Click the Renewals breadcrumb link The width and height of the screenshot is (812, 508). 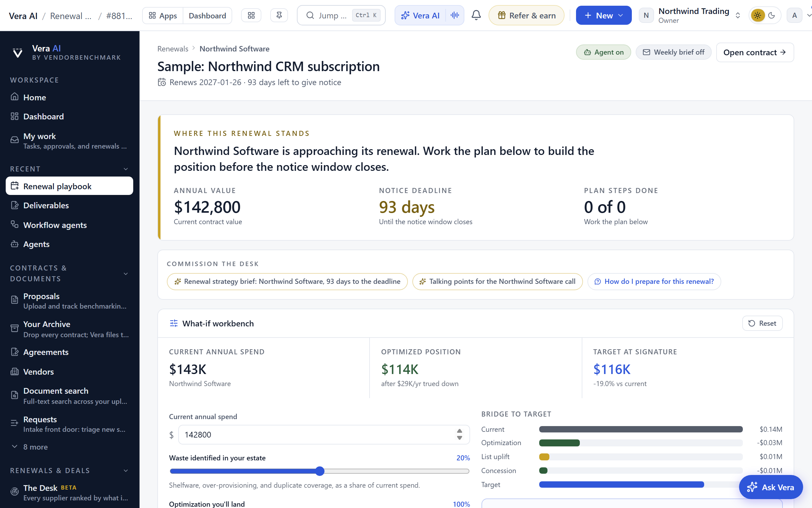click(173, 49)
